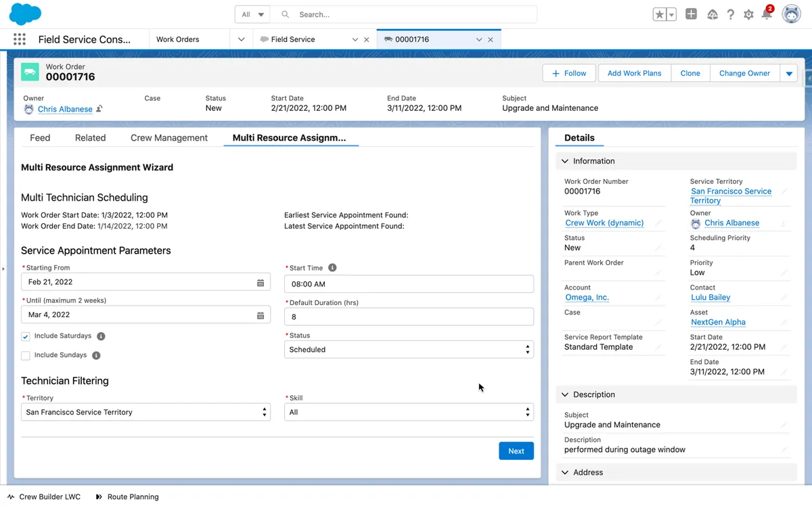Viewport: 812px width, 508px height.
Task: Edit the Priority field pencil
Action: (784, 273)
